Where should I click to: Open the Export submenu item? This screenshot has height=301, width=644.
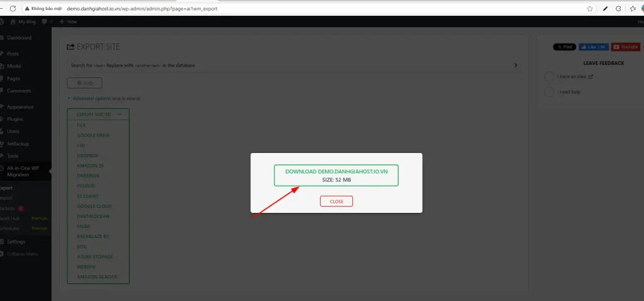(x=6, y=188)
